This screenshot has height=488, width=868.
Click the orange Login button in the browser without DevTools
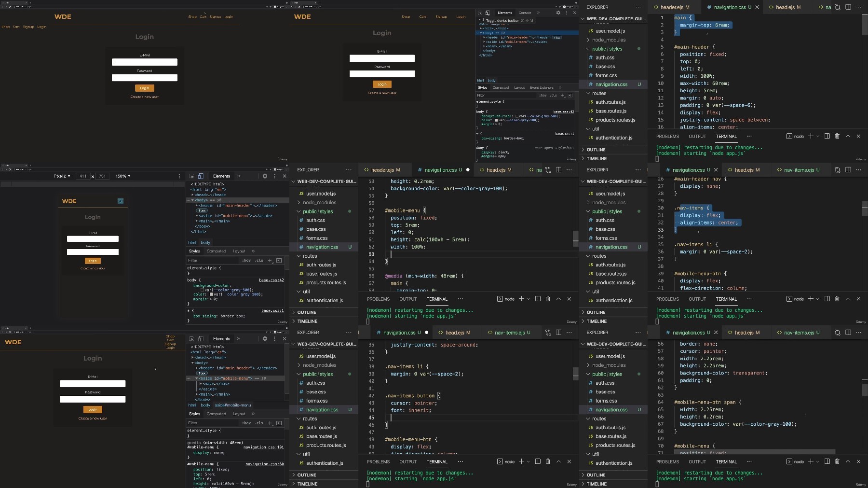pos(145,88)
